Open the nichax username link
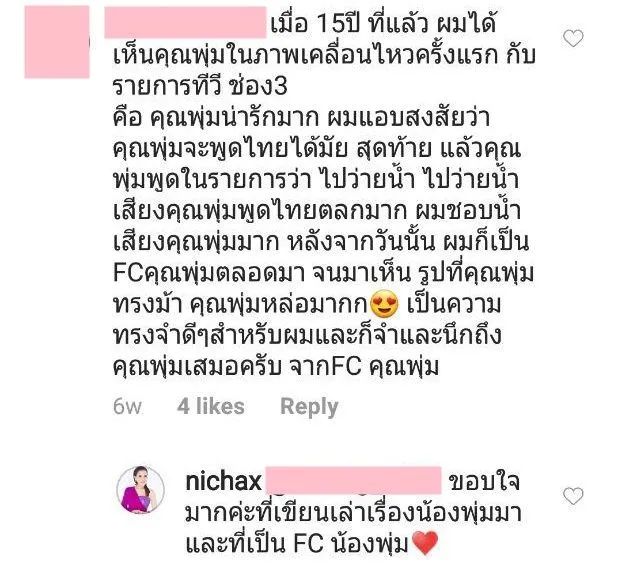The width and height of the screenshot is (622, 571). [x=223, y=481]
